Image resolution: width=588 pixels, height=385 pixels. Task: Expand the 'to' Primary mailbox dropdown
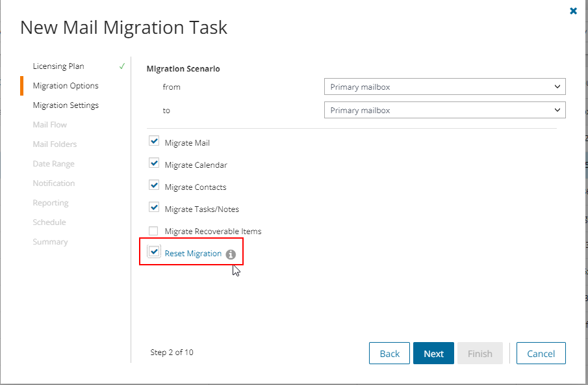[x=445, y=111]
